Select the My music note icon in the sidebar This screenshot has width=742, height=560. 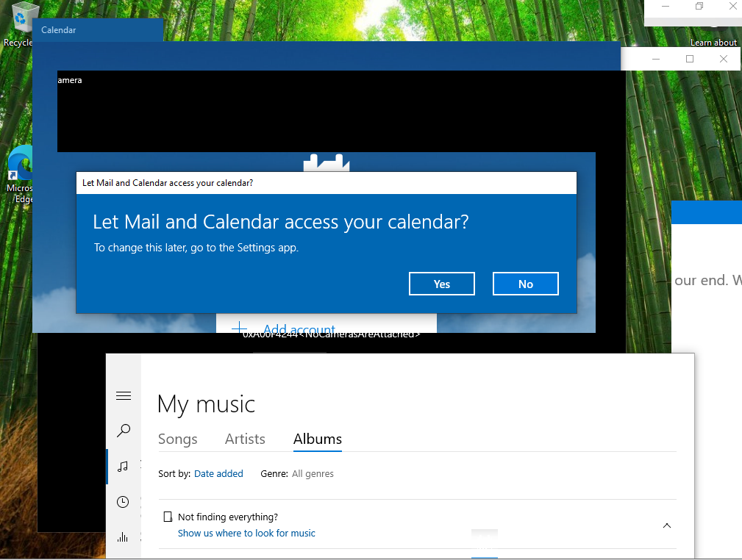(124, 467)
